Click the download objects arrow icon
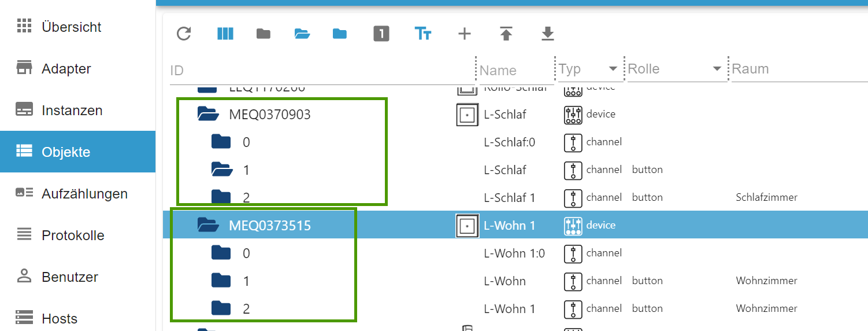 pyautogui.click(x=548, y=34)
